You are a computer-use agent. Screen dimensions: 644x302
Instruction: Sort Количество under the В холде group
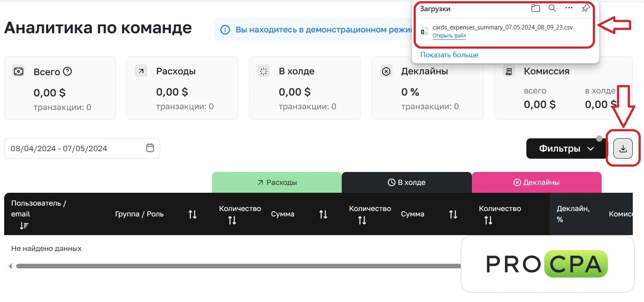tap(362, 220)
